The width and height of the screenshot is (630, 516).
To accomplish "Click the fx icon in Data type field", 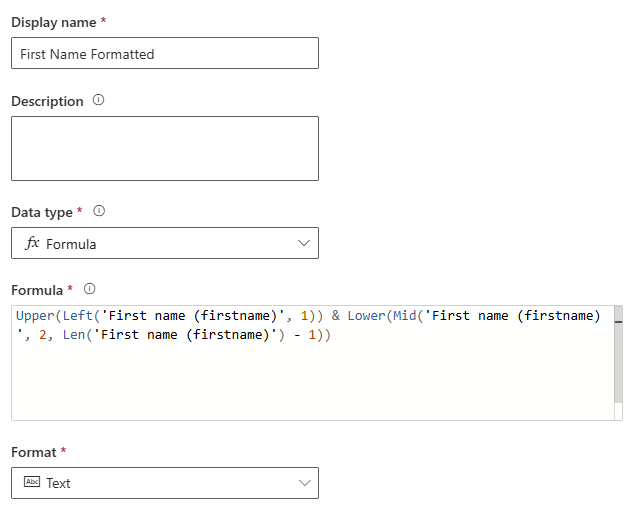I will point(32,243).
